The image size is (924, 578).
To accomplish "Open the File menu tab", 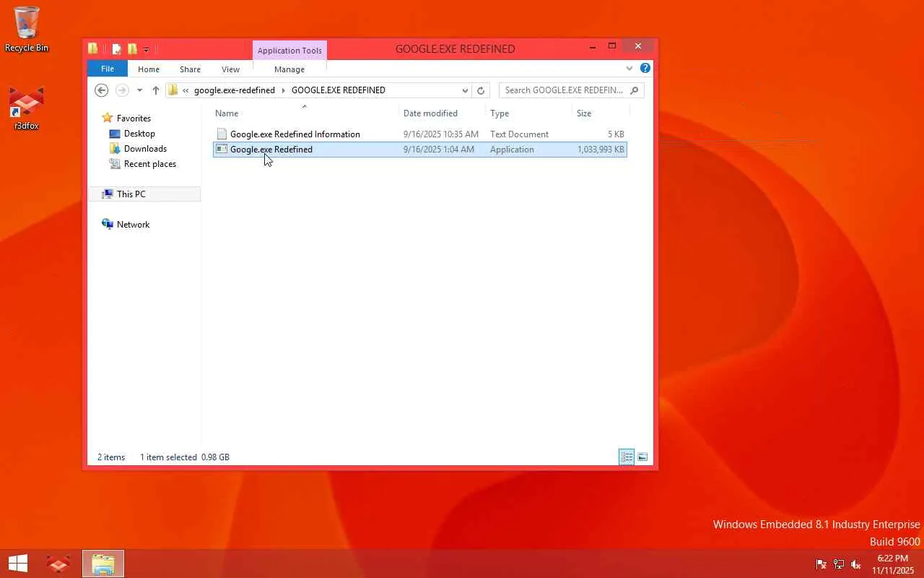I will tap(108, 69).
